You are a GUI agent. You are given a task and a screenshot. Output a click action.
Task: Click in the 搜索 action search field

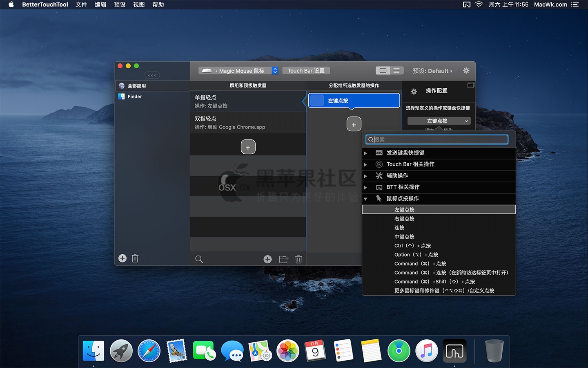pyautogui.click(x=437, y=139)
